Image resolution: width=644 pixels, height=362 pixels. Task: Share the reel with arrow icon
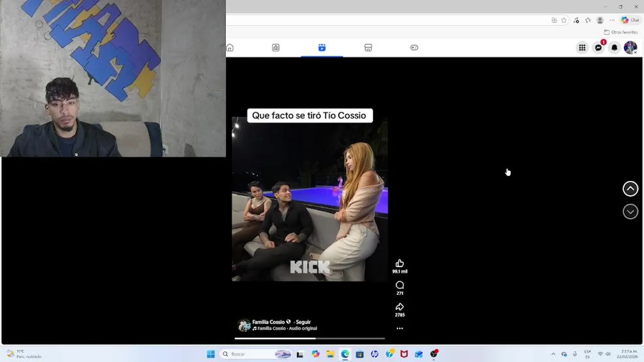tap(399, 307)
